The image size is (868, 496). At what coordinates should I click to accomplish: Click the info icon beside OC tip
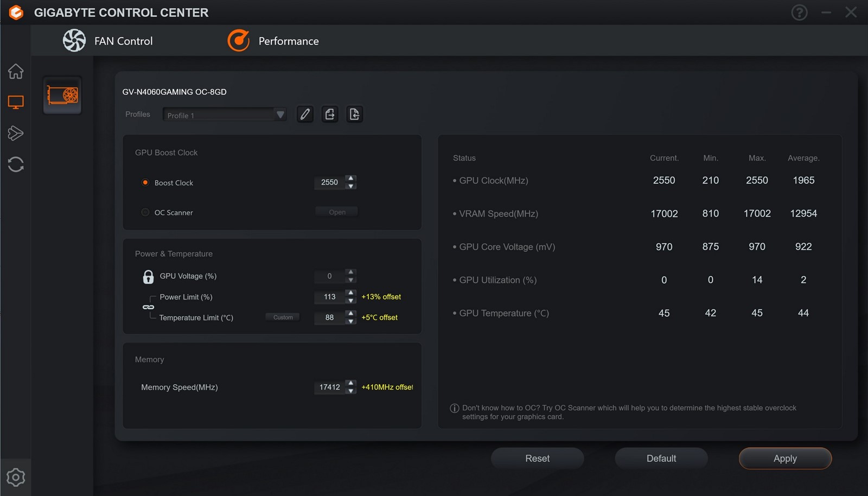[x=455, y=408]
